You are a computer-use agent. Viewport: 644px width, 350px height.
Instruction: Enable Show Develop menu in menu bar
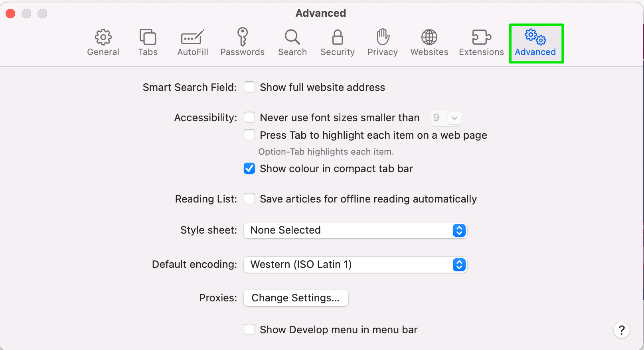coord(249,329)
